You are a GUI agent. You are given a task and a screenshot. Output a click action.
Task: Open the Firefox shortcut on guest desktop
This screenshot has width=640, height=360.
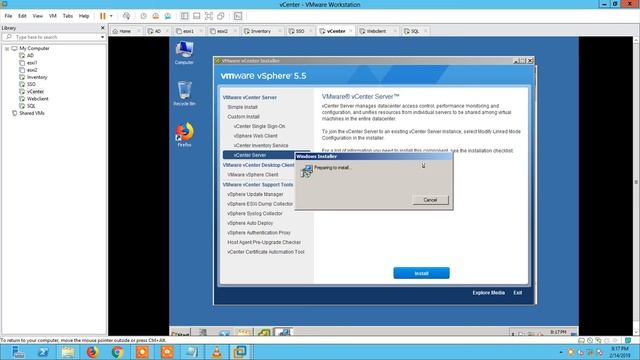(x=184, y=134)
